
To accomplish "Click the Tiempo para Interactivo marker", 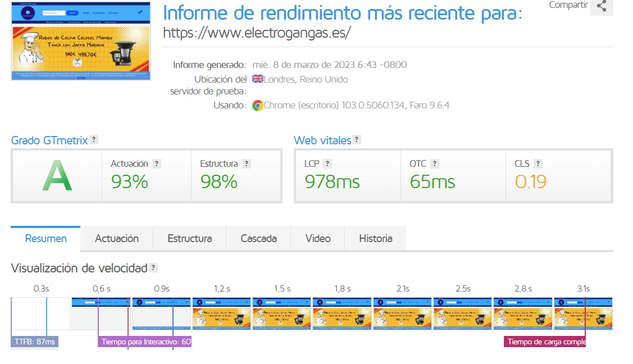I will (x=144, y=342).
